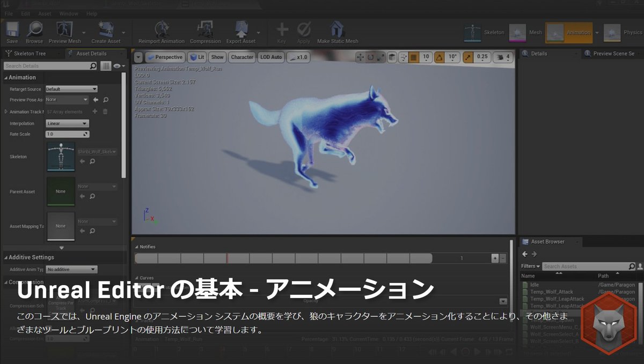Screen dimensions: 644x364
Task: Select scale gizmo in viewport
Action: [x=380, y=57]
